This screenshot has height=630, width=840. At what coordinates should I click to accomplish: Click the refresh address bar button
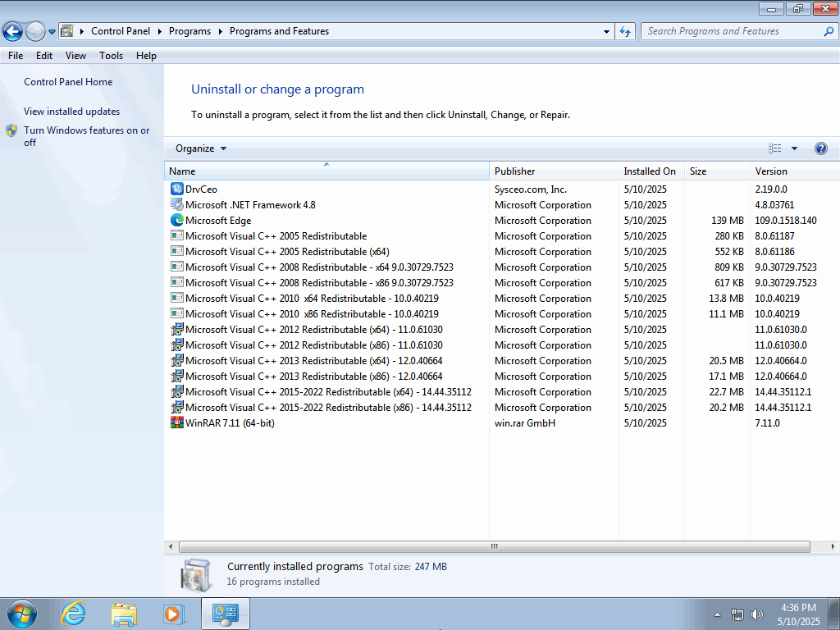point(625,32)
